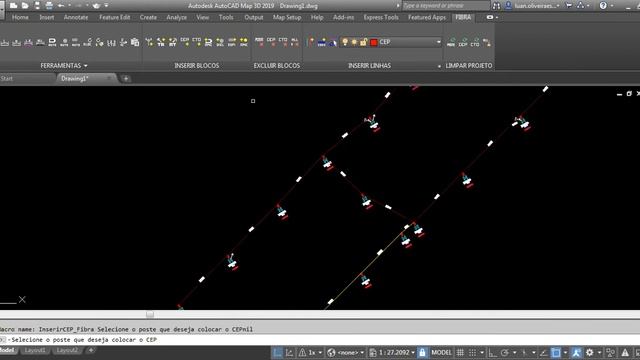Toggle the layer freeze sun icon
640x360 pixels.
tap(354, 42)
